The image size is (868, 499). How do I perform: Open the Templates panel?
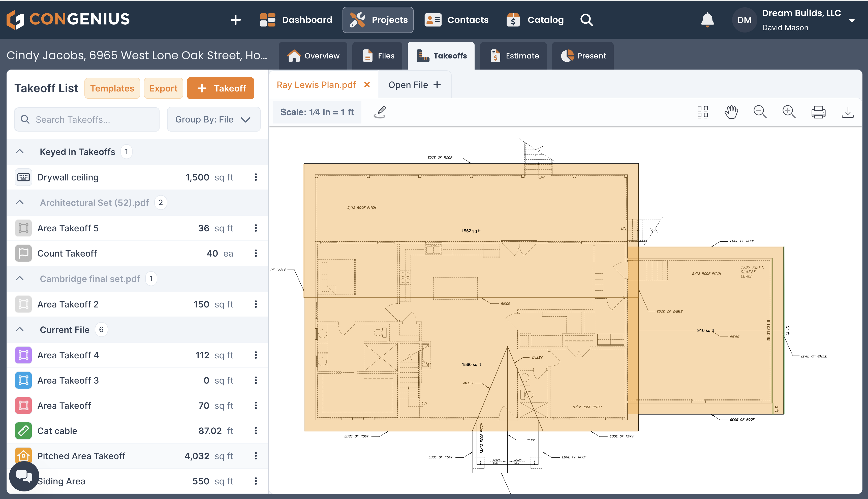click(112, 88)
